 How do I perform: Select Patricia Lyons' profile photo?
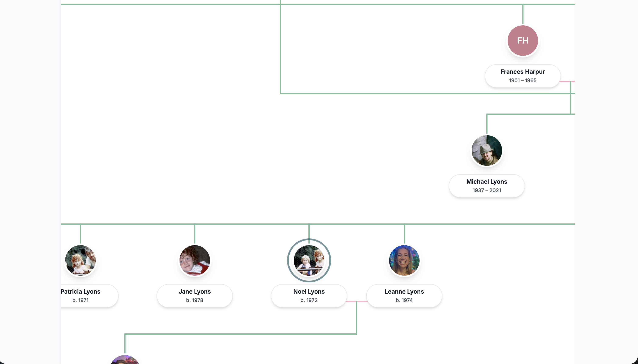[80, 260]
